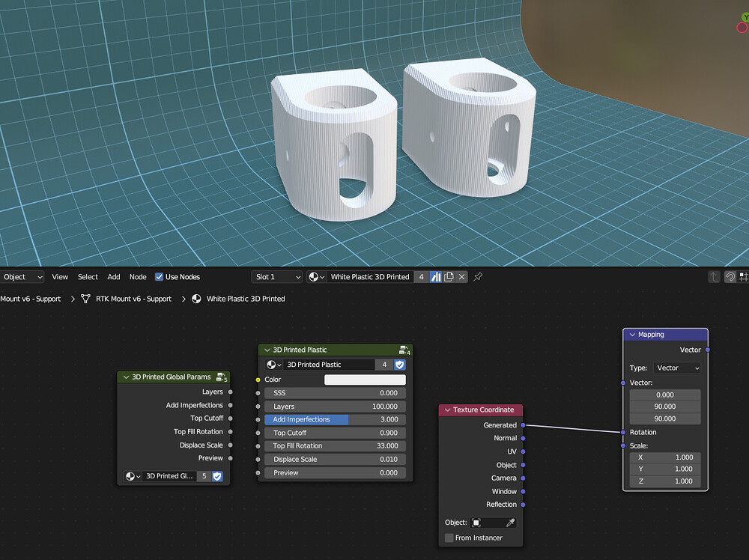This screenshot has width=749, height=560.
Task: Unlink the White Plastic 3D Printed material
Action: coord(461,276)
